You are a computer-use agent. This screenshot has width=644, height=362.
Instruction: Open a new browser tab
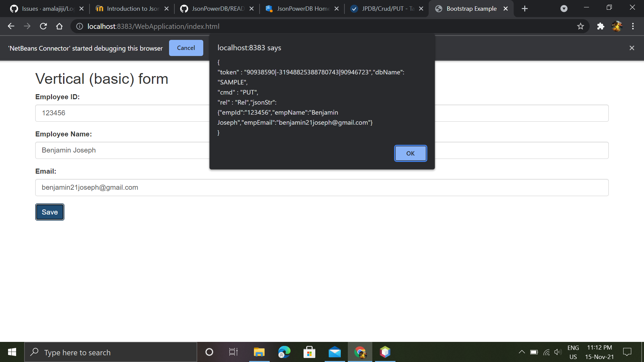525,8
